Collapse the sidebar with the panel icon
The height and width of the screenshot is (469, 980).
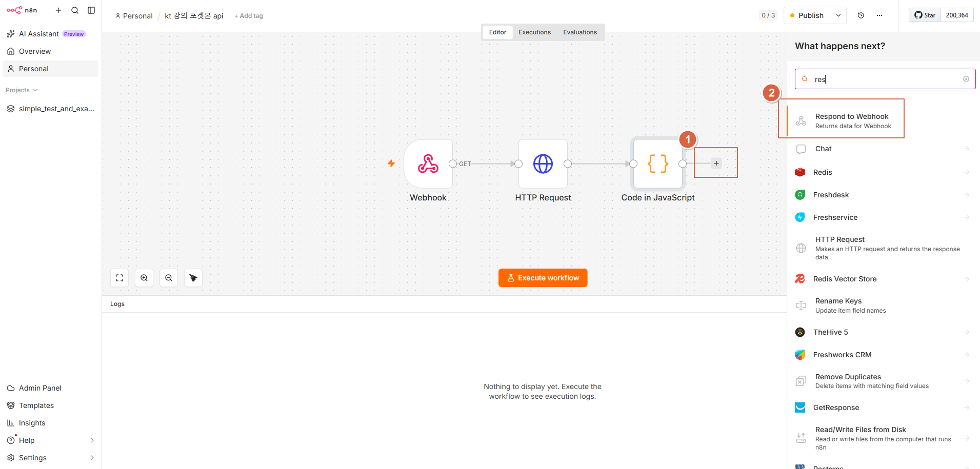click(x=91, y=10)
